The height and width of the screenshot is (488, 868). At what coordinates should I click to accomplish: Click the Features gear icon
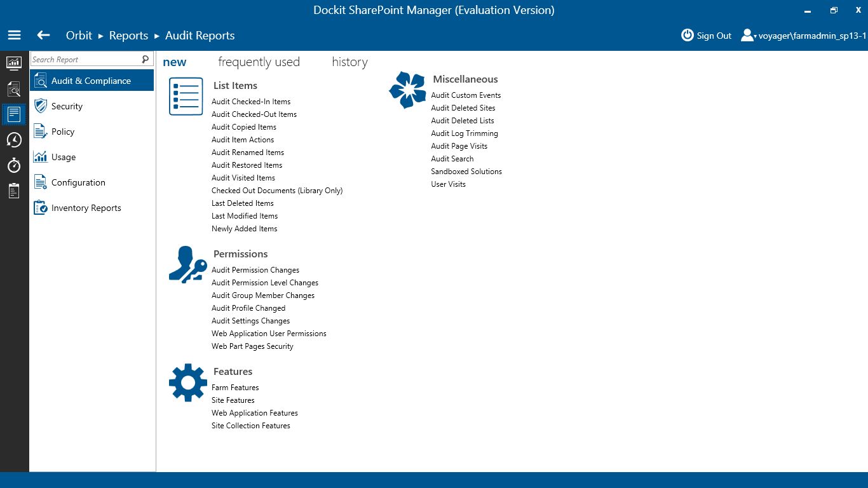[187, 383]
